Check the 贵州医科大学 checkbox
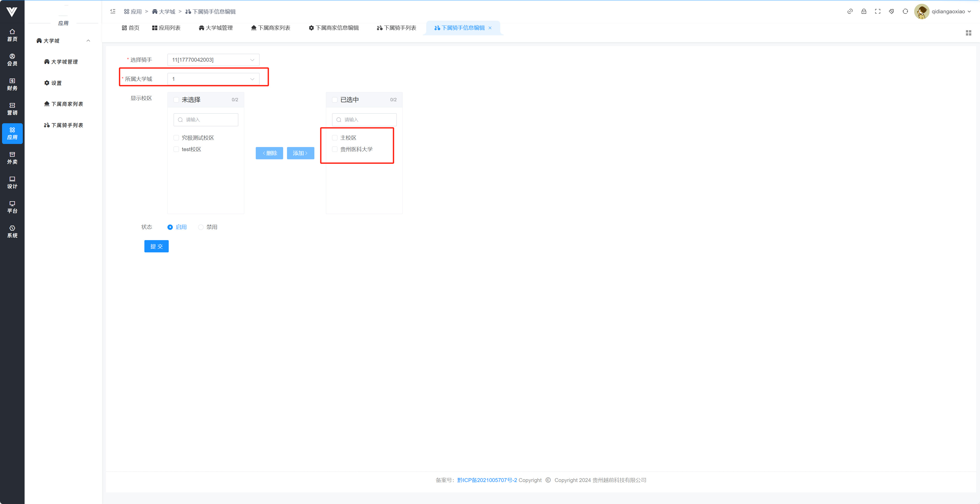 (x=335, y=149)
